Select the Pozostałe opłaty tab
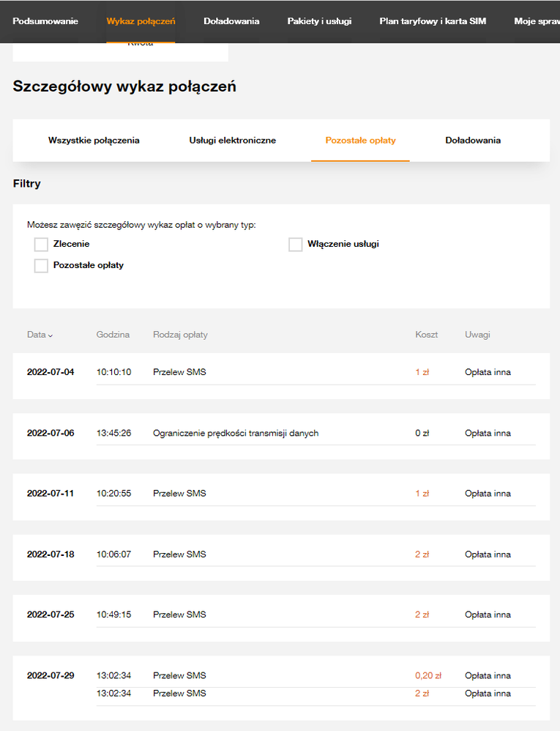Screen dimensions: 560x731 tap(360, 140)
